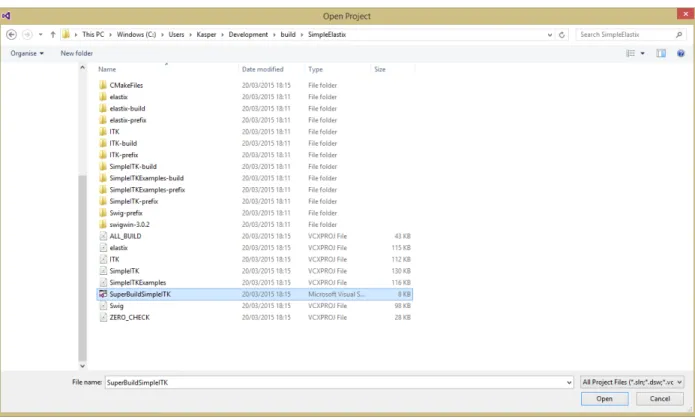The height and width of the screenshot is (420, 695).
Task: Select the SimpleITK-build folder icon
Action: pos(103,167)
